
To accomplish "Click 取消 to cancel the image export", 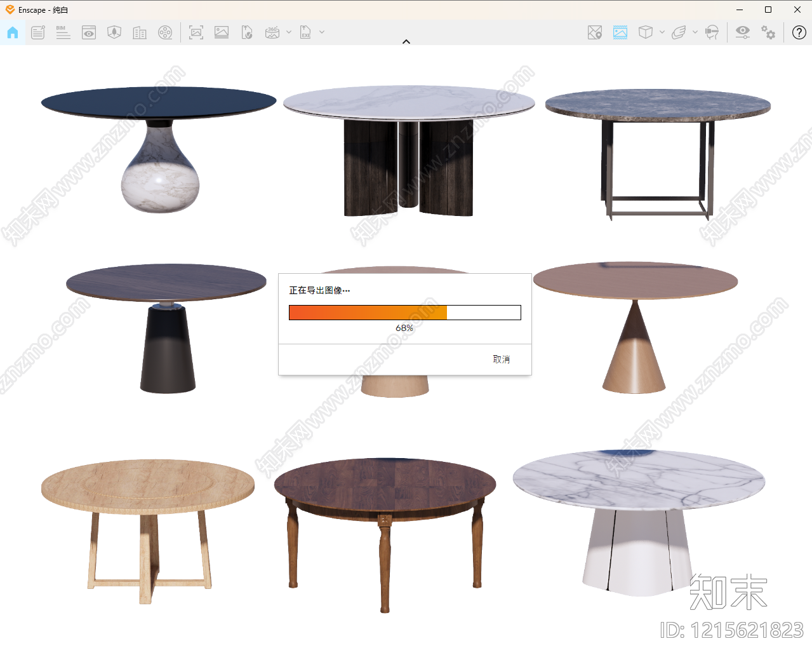I will [502, 360].
